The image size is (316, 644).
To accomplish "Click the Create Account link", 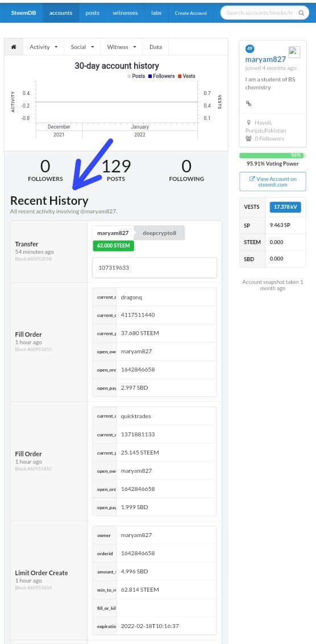I will point(191,13).
